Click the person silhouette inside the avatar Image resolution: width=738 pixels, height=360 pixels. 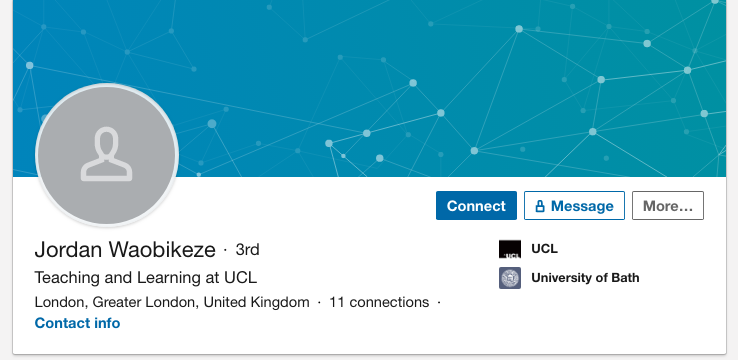coord(107,154)
